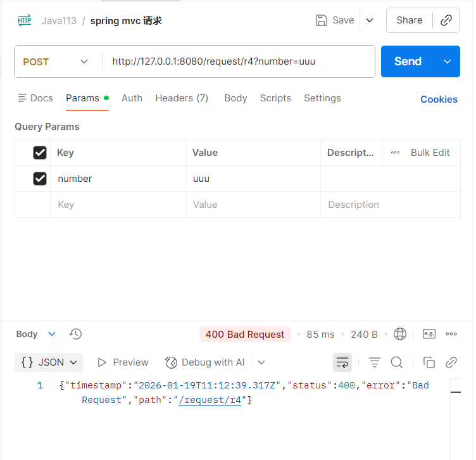Toggle word wrap in response
The width and height of the screenshot is (476, 460).
342,362
